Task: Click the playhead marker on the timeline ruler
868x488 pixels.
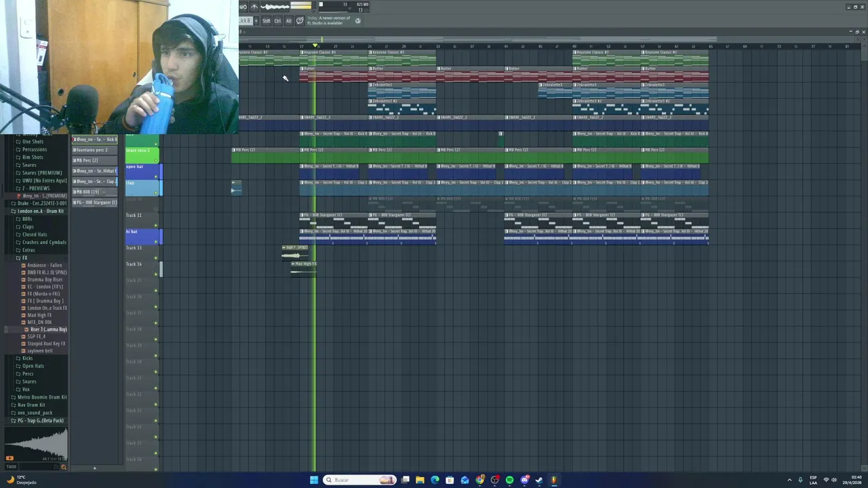Action: click(x=315, y=45)
